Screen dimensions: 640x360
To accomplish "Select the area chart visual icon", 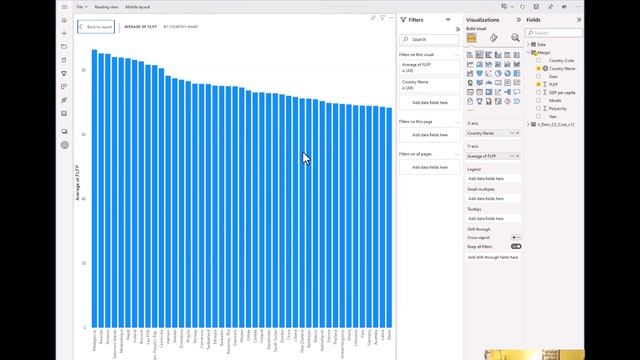I will [x=480, y=64].
